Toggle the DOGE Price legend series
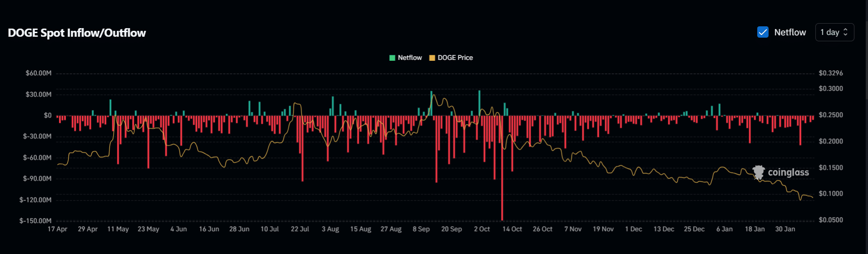 [x=451, y=58]
